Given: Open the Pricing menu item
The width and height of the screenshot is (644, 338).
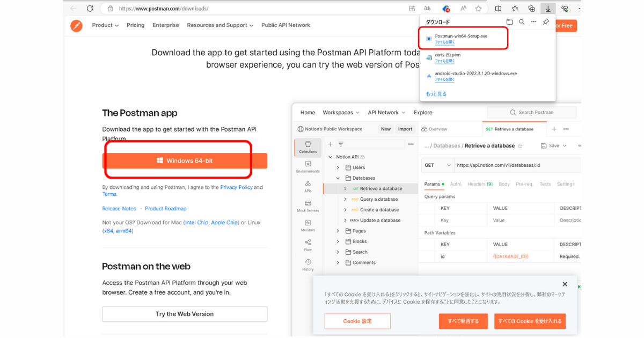Looking at the screenshot, I should pyautogui.click(x=135, y=25).
